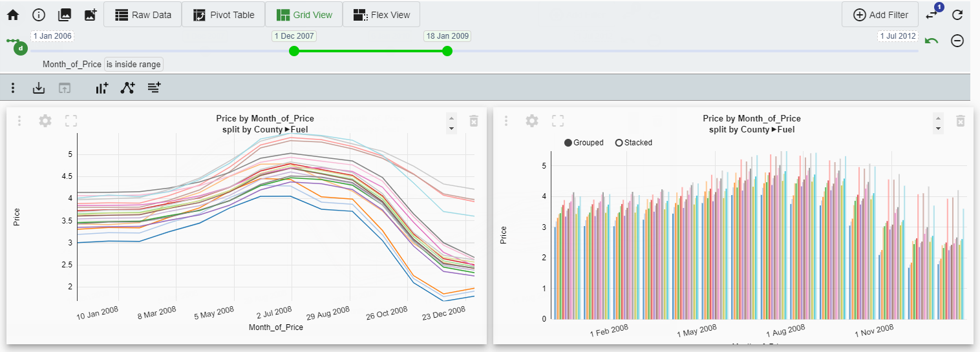Click the 1 Aug 2008 bar chart tick label
The width and height of the screenshot is (980, 352).
tap(785, 331)
